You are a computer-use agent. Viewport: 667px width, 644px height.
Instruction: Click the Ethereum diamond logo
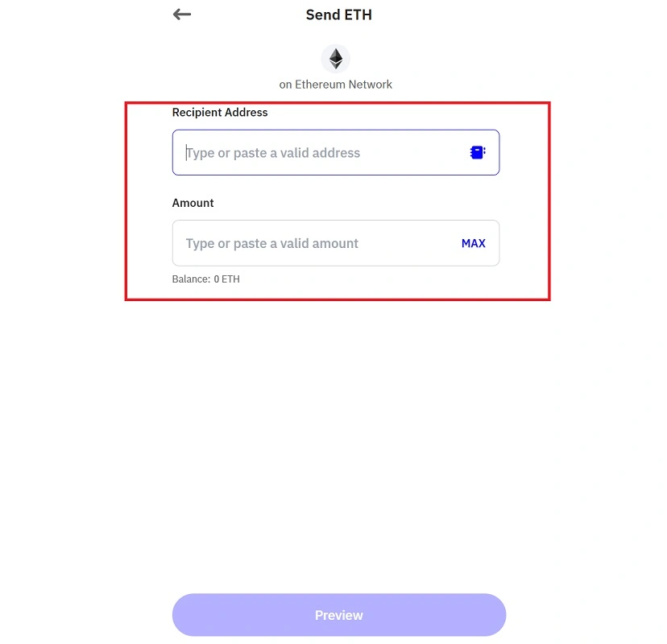tap(336, 59)
